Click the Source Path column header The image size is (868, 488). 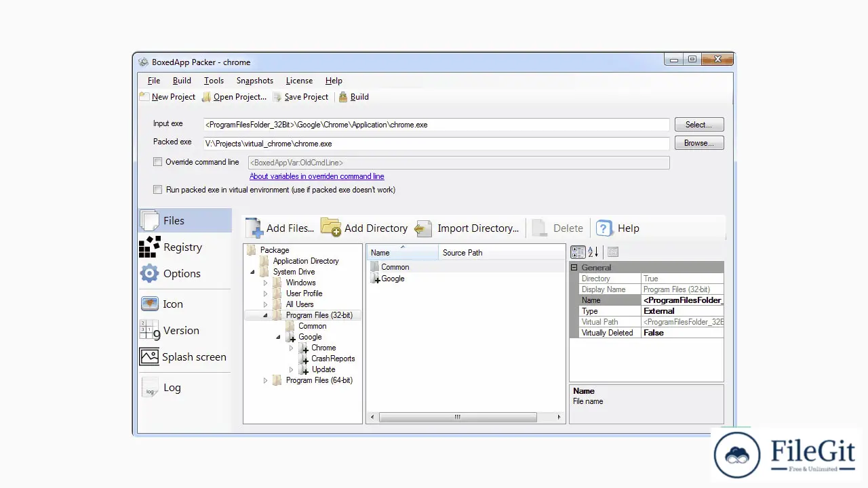pyautogui.click(x=502, y=253)
